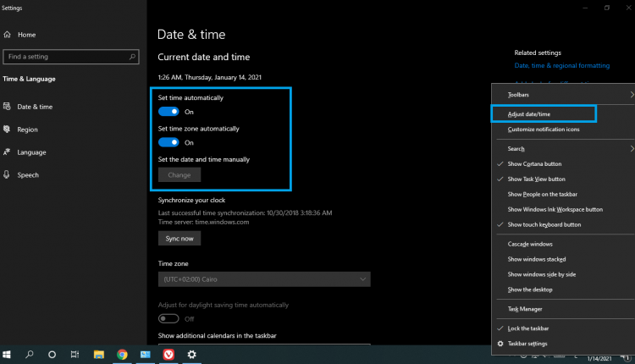Choose Customize notification icons
The image size is (635, 364).
point(544,130)
